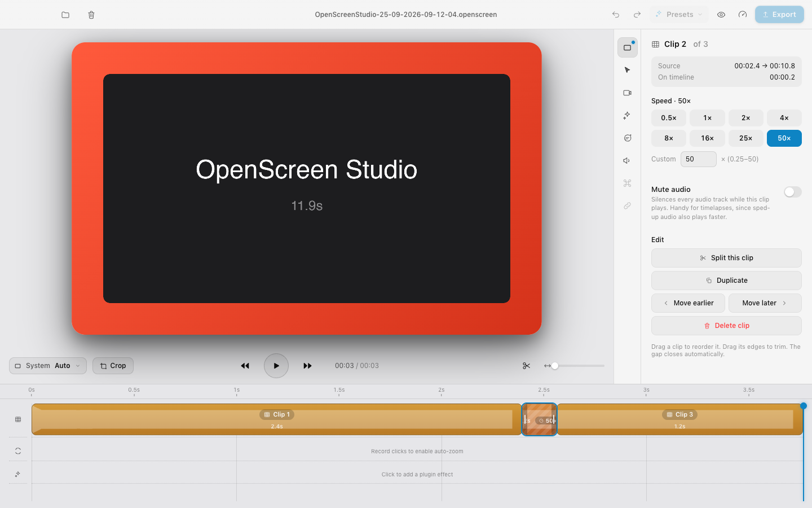Click Split this clip
812x508 pixels.
726,258
